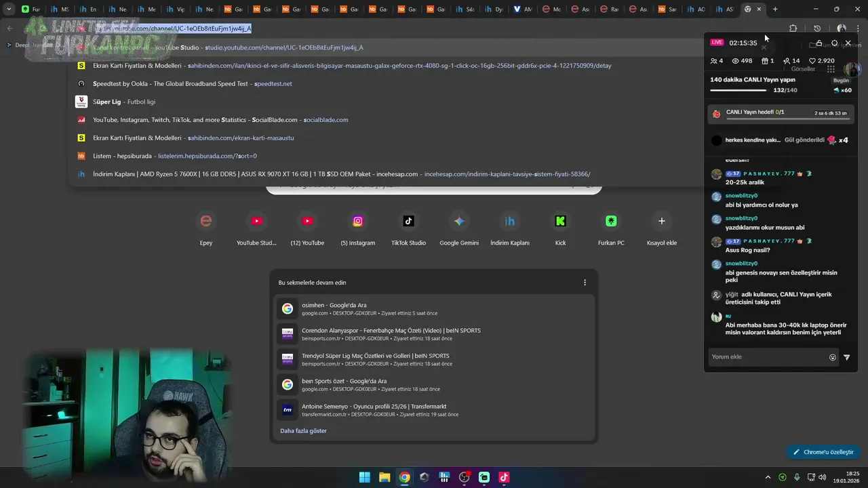Viewport: 868px width, 488px height.
Task: Expand list with Daha fazla göster
Action: tap(303, 431)
